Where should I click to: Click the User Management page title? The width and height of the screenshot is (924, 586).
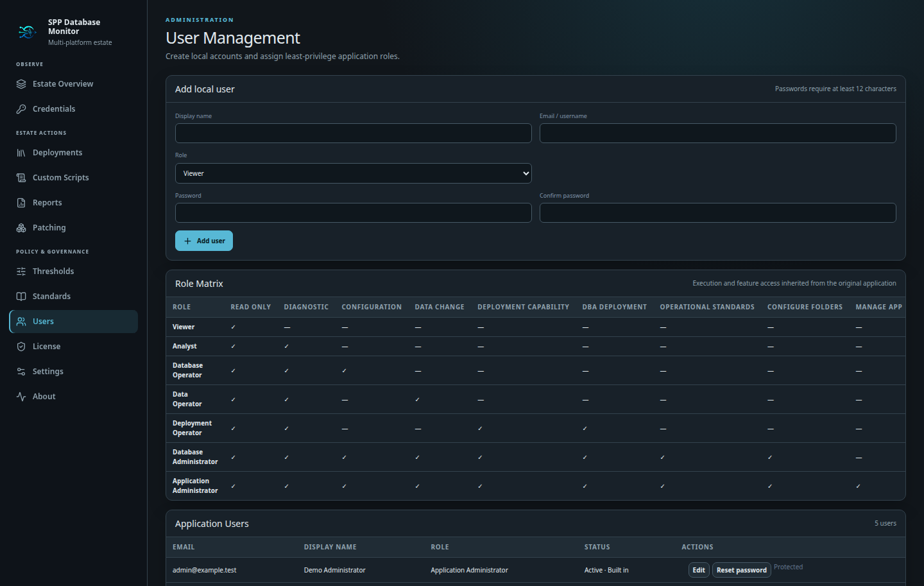233,39
